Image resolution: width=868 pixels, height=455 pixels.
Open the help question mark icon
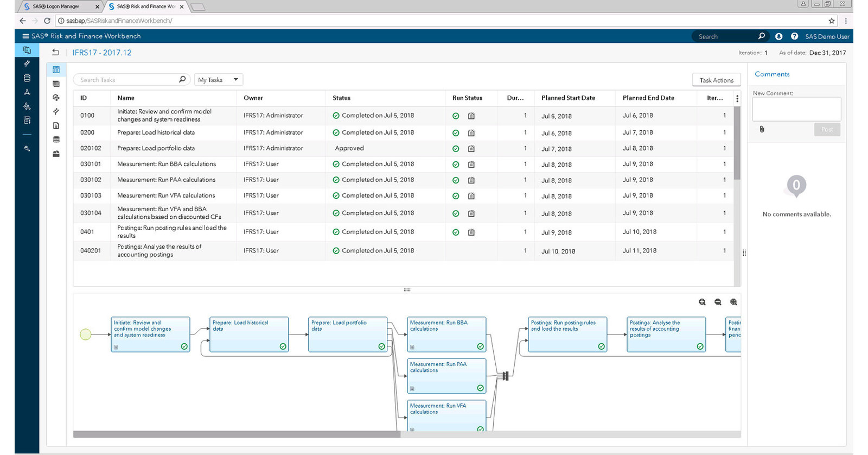point(794,36)
